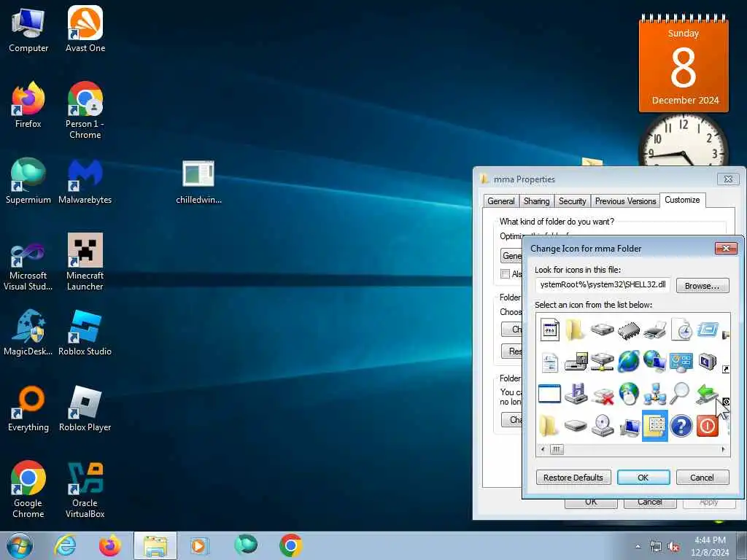The width and height of the screenshot is (747, 560).
Task: Click the Browse... button
Action: tap(703, 286)
